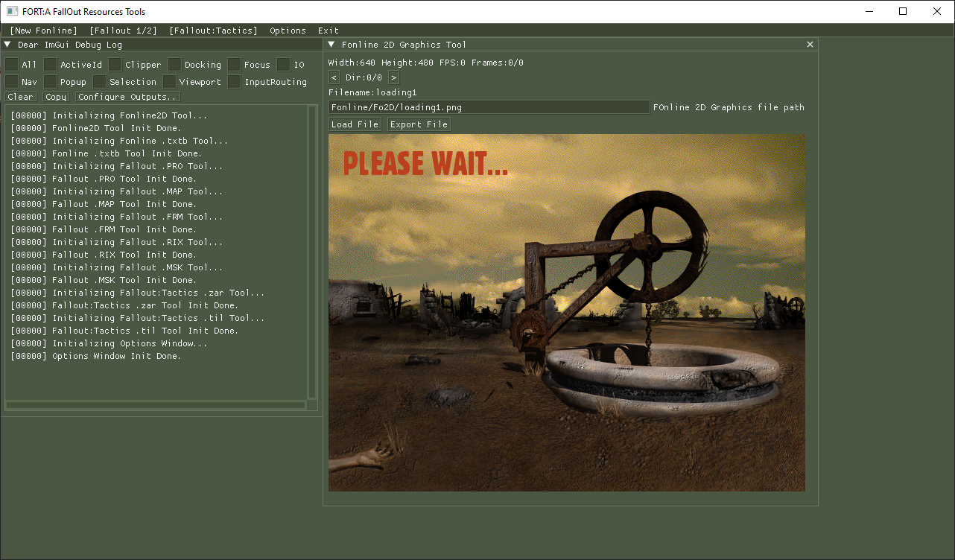This screenshot has height=560, width=955.
Task: Select log line 'Initializing Fallout:Tactics .til Tool...'
Action: point(138,318)
